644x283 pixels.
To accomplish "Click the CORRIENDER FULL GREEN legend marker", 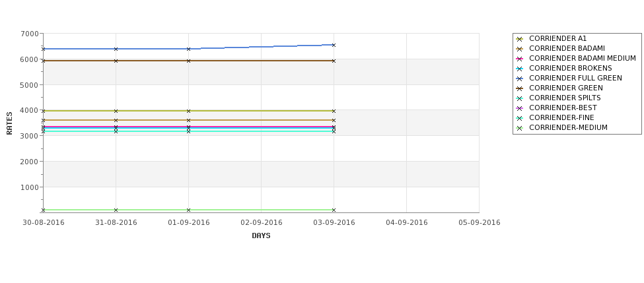I will 520,79.
